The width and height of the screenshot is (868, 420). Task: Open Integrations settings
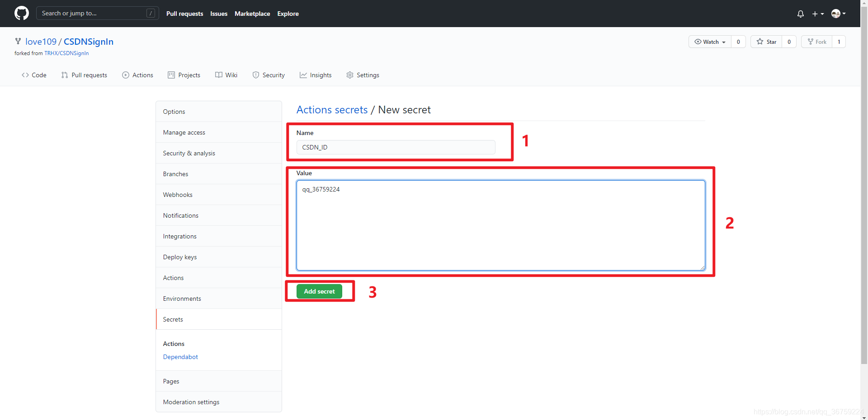click(219, 236)
